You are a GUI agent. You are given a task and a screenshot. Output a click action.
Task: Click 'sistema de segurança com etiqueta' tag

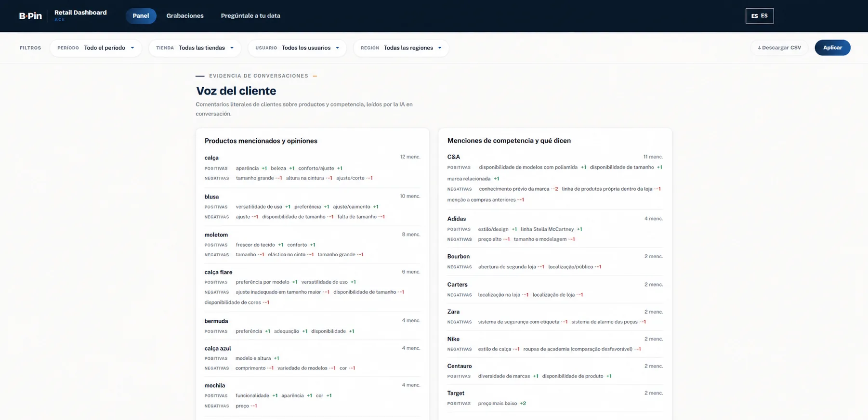pos(519,322)
